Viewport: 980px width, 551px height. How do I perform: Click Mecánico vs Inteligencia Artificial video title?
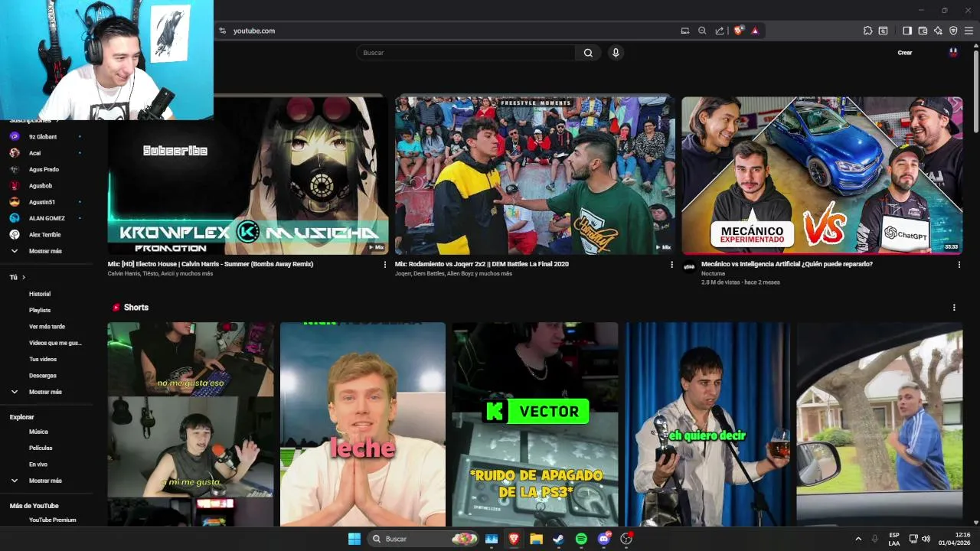[x=787, y=264]
